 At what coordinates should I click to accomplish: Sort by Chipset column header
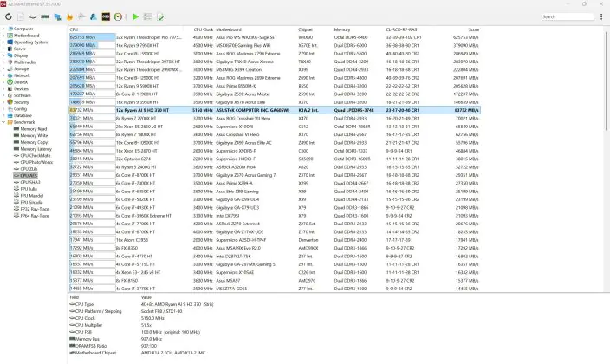(x=305, y=29)
